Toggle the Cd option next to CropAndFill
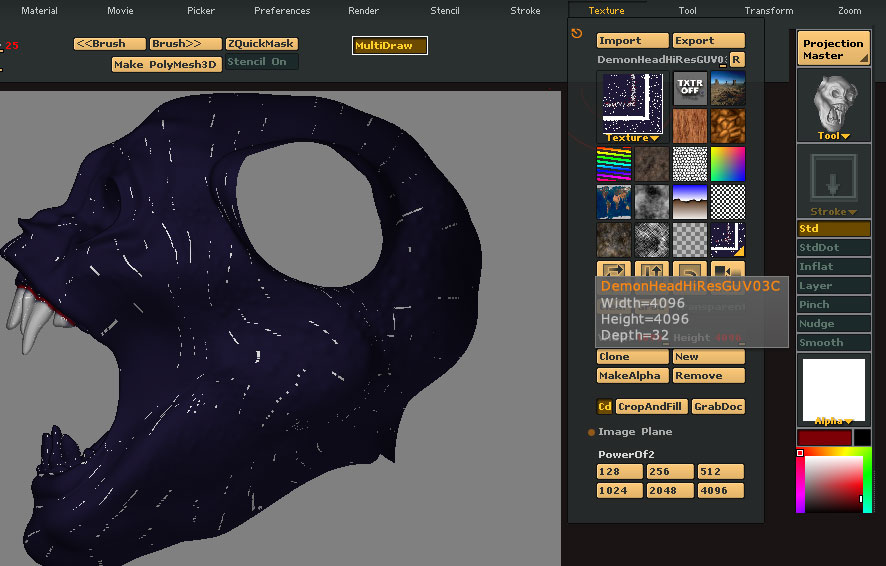The width and height of the screenshot is (886, 566). click(605, 406)
